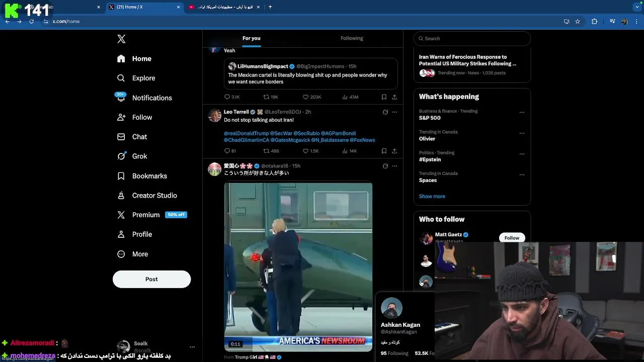Open options for Spaces trend

[522, 175]
